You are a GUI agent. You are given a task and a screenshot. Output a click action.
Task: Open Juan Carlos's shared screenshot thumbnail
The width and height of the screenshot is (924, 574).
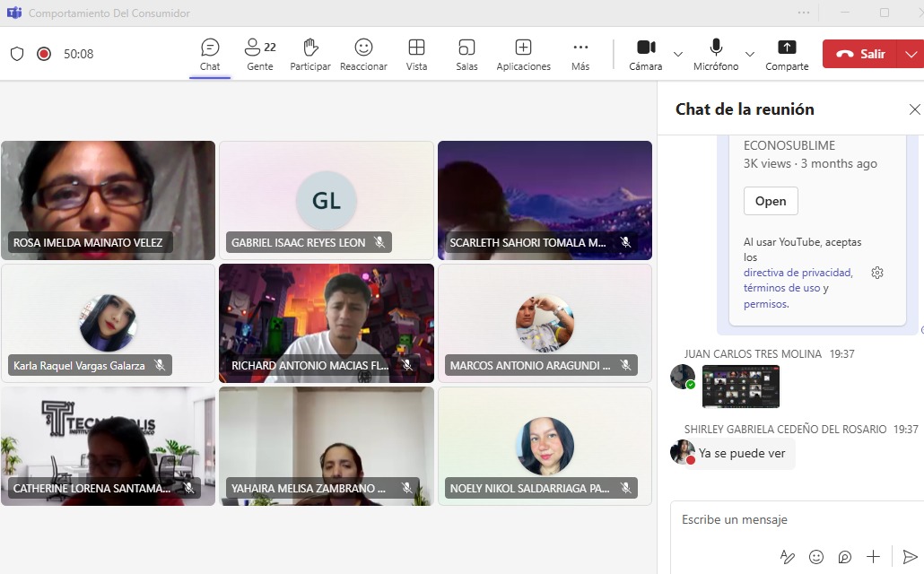pyautogui.click(x=740, y=387)
